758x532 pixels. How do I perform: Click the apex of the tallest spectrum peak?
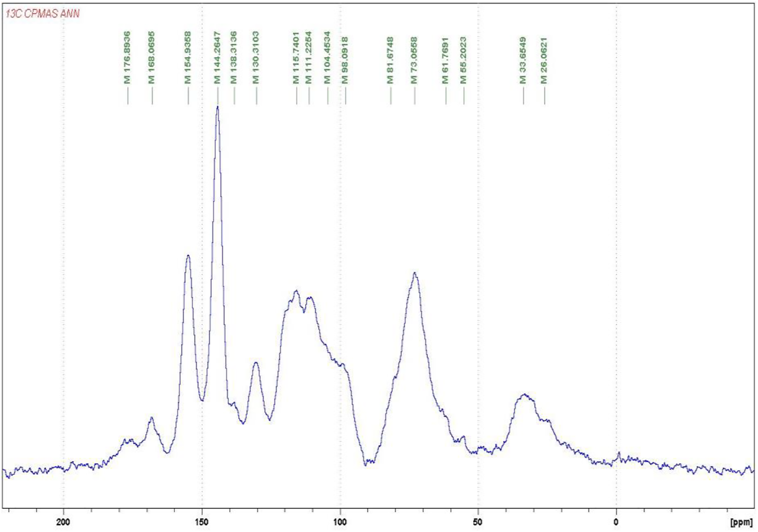[x=217, y=107]
